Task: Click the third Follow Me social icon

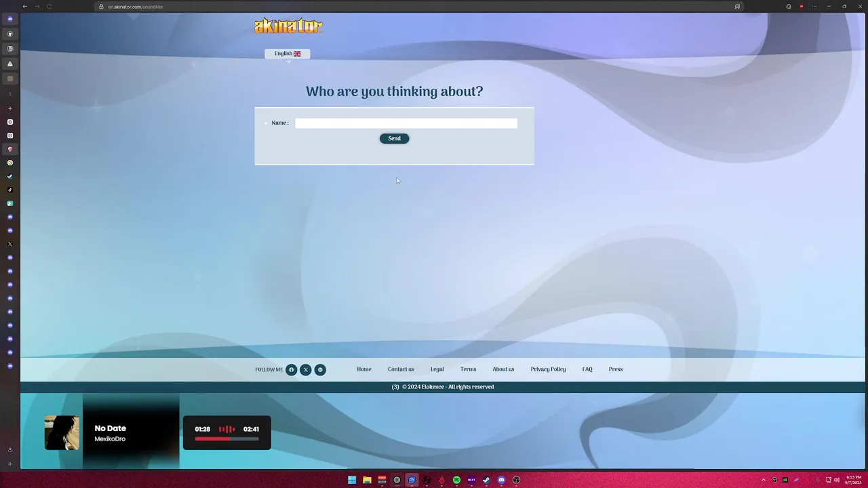Action: pos(320,369)
